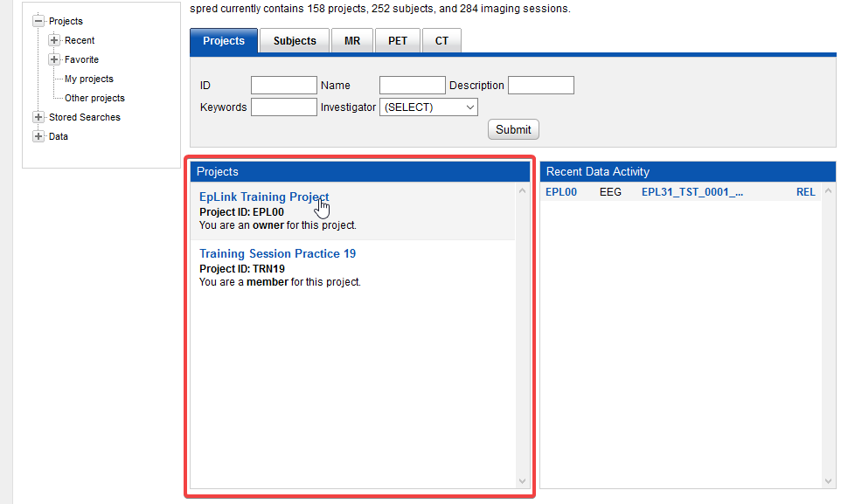
Task: Expand the Favorite tree node
Action: click(54, 59)
